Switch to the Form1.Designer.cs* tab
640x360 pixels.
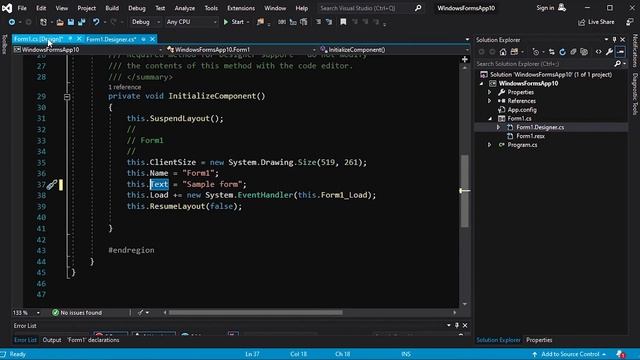tap(111, 39)
